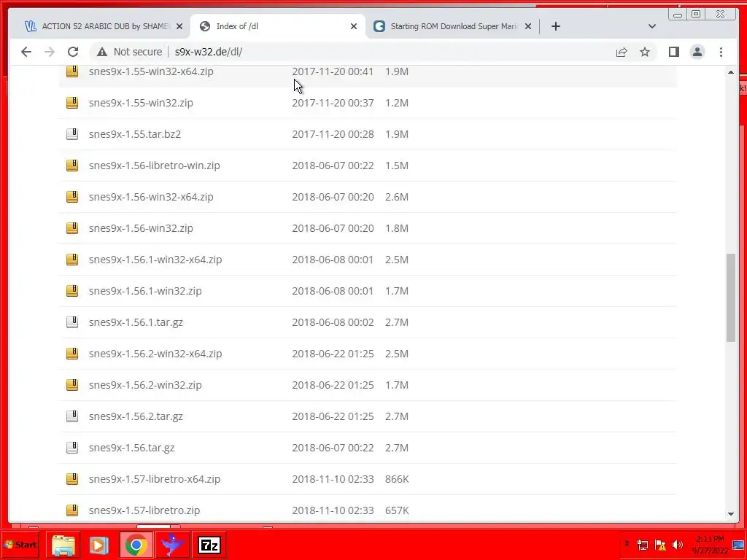Viewport: 747px width, 560px height.
Task: Click zip icon beside snes9x-1.56-win32.zip
Action: pos(72,228)
